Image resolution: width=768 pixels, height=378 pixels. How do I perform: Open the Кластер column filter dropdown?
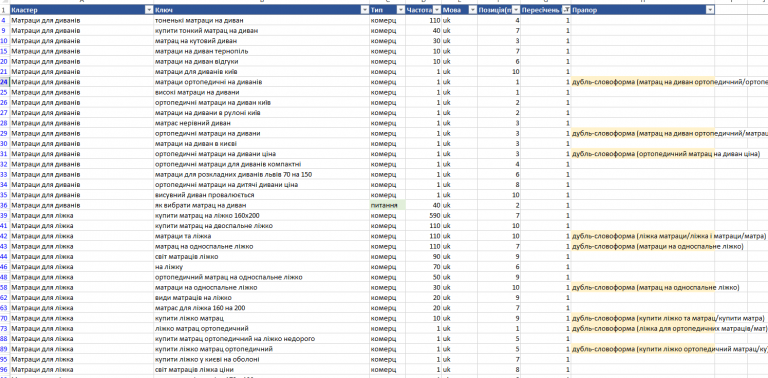pos(149,10)
